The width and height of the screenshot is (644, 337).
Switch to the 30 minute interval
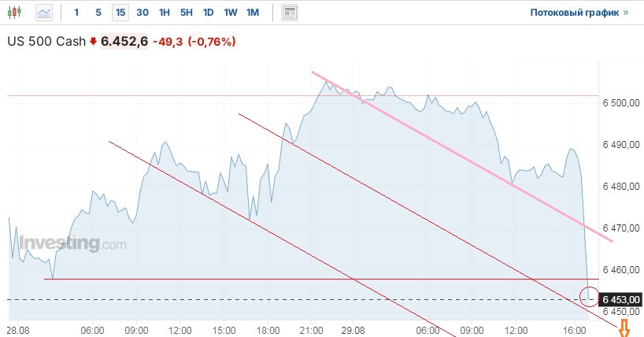(x=142, y=13)
